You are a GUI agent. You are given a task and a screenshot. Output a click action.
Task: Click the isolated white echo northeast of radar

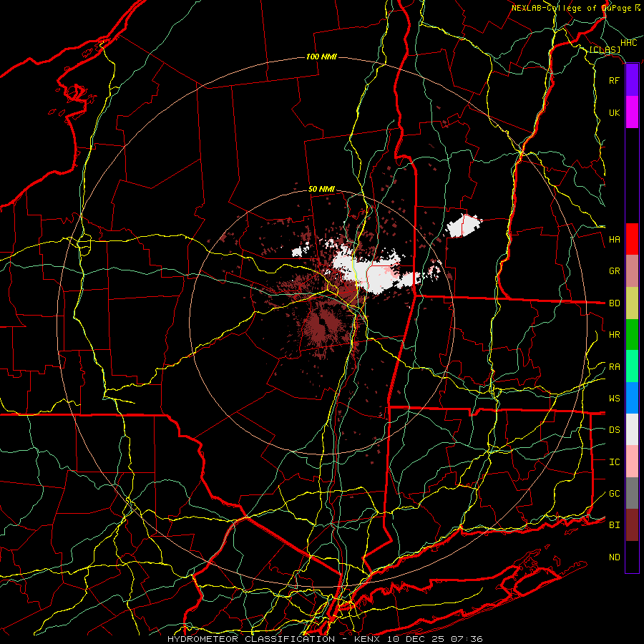pyautogui.click(x=463, y=225)
